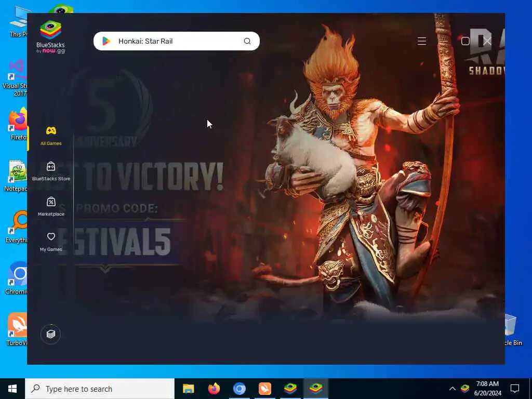Select the Notepad++ desktop shortcut

pos(16,176)
